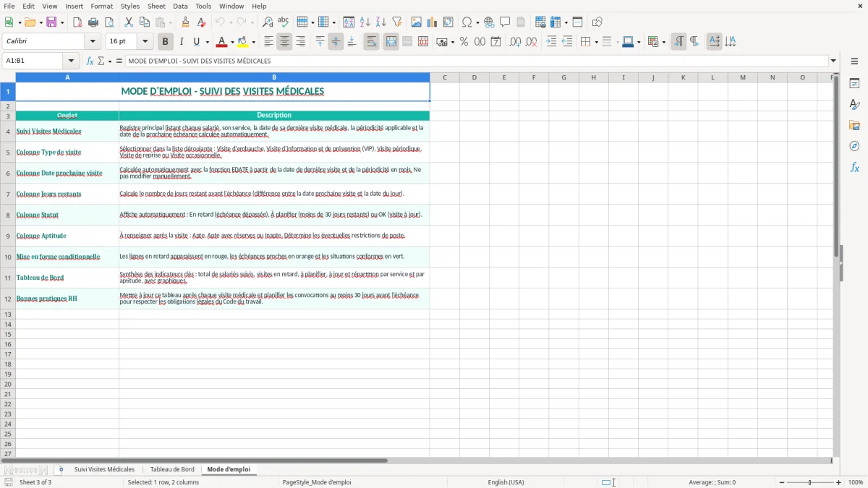
Task: Run the spelling check
Action: click(284, 22)
